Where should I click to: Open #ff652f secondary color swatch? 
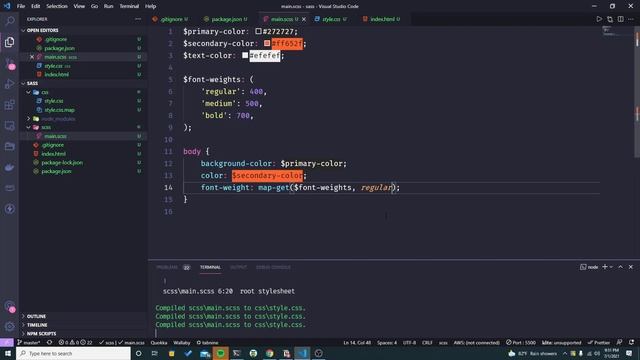click(267, 43)
